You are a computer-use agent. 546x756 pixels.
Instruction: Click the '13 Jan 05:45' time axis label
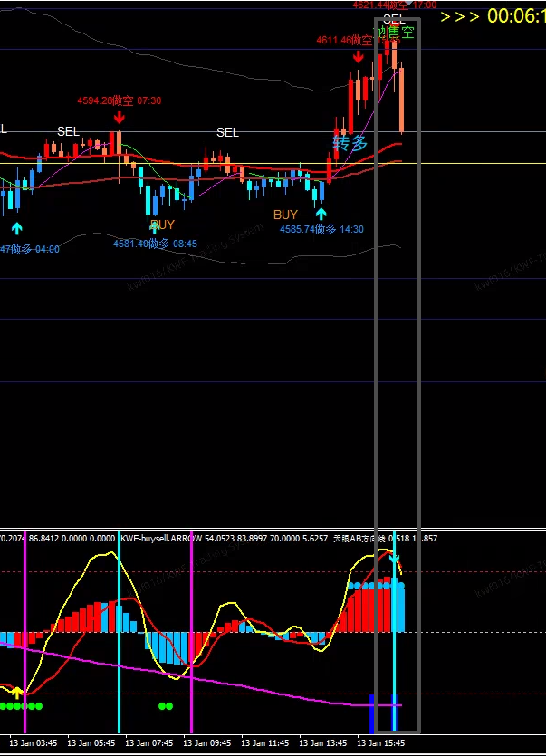click(91, 743)
